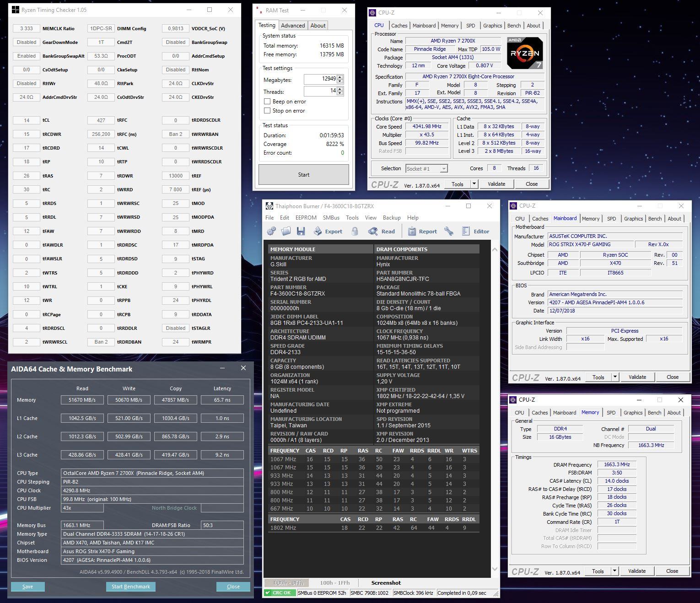Click the Close button in AIDA64 benchmark window
Viewport: 700px width, 603px height.
pyautogui.click(x=233, y=587)
